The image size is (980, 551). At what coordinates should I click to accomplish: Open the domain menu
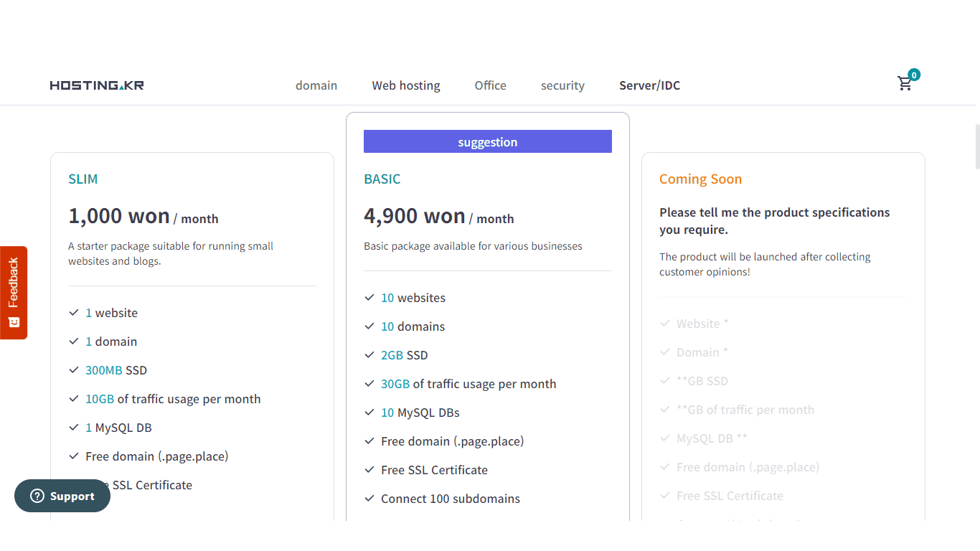(x=316, y=85)
